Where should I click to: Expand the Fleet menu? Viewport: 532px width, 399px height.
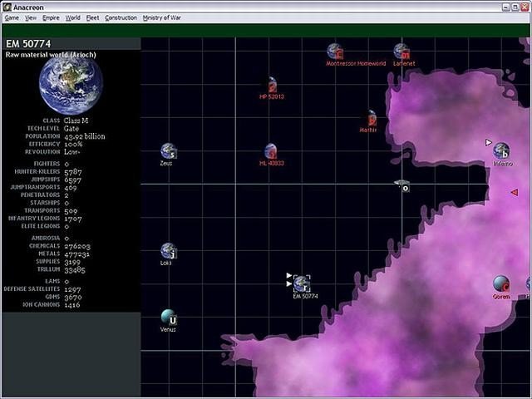(92, 17)
